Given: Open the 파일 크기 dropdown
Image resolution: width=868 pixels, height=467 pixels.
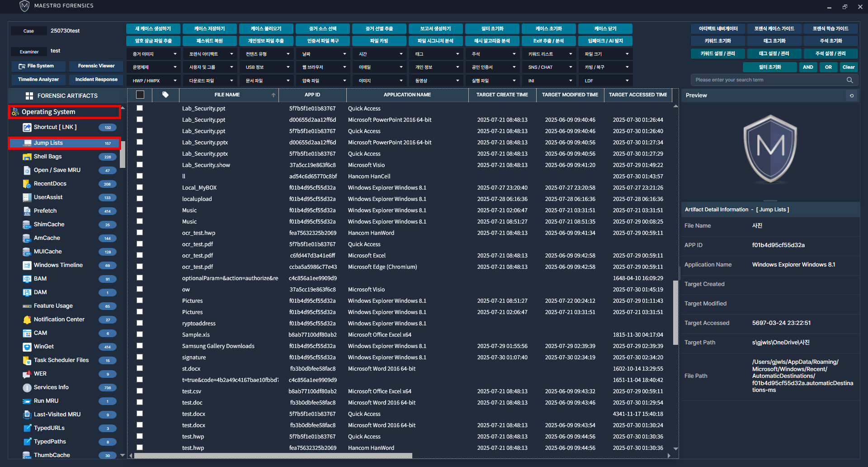Looking at the screenshot, I should click(606, 54).
